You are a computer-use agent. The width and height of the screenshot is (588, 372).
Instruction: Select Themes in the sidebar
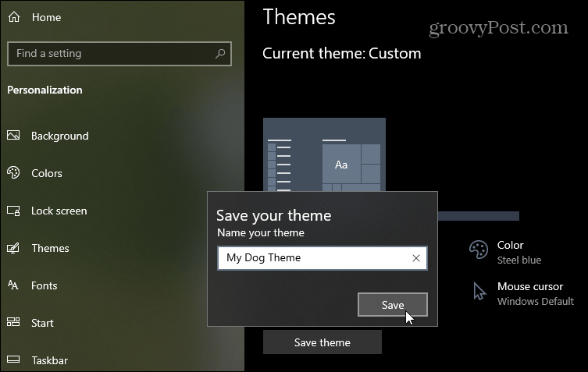pos(50,248)
